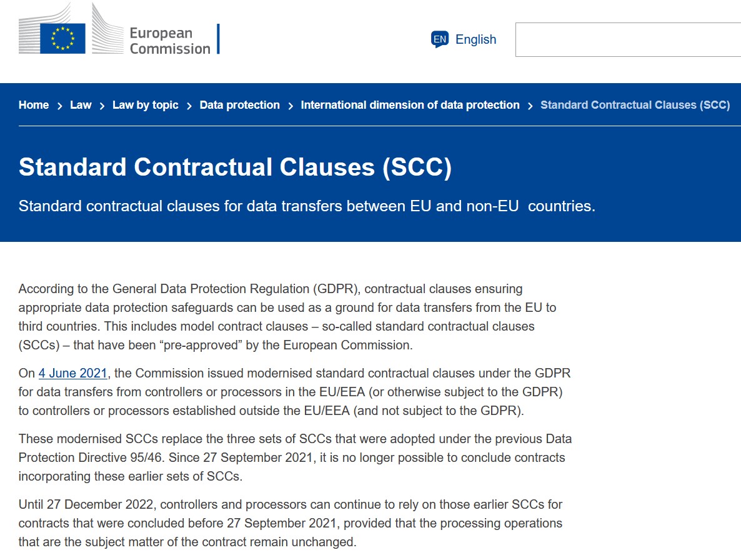The image size is (741, 560).
Task: Click the EN language speech-bubble icon
Action: click(439, 39)
